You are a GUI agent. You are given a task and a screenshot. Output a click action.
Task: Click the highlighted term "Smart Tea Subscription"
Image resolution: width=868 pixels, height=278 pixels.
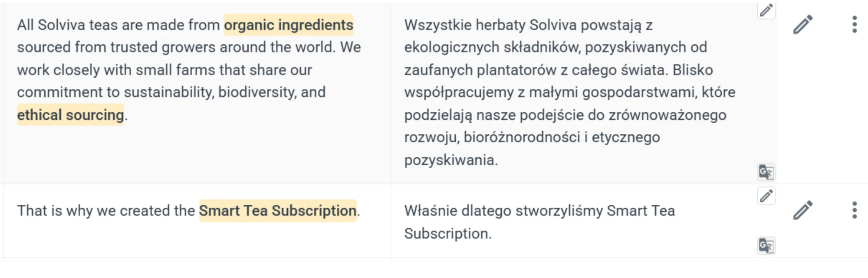(x=278, y=211)
